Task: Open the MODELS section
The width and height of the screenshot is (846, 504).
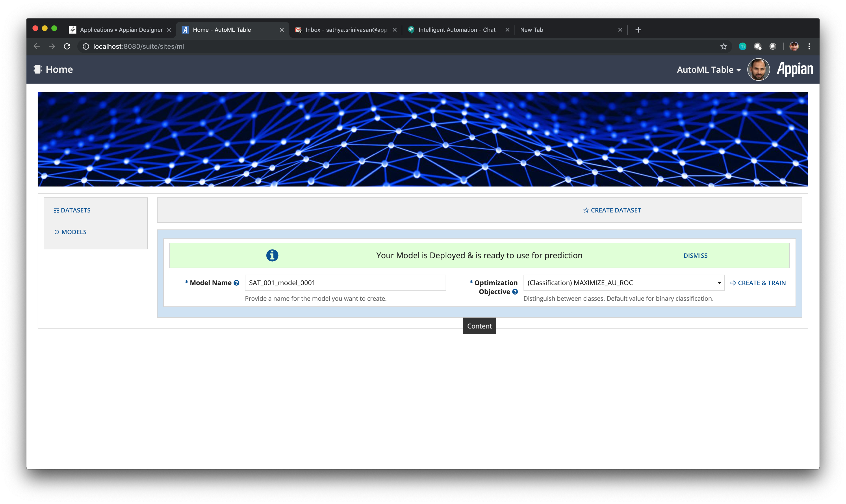Action: [x=70, y=232]
